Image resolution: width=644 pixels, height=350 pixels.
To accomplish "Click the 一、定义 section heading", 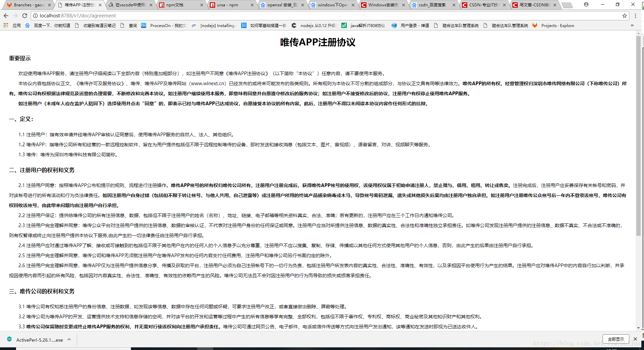I will coord(21,119).
